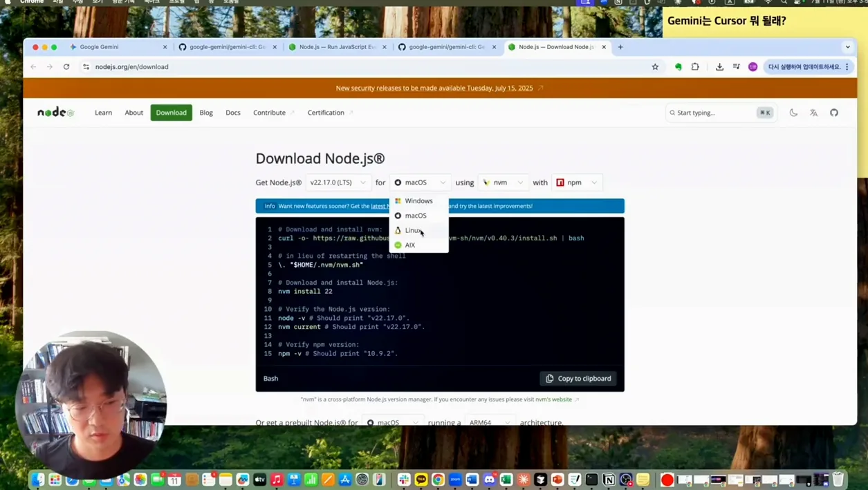Open Finder in the Dock
The height and width of the screenshot is (490, 868).
click(38, 480)
